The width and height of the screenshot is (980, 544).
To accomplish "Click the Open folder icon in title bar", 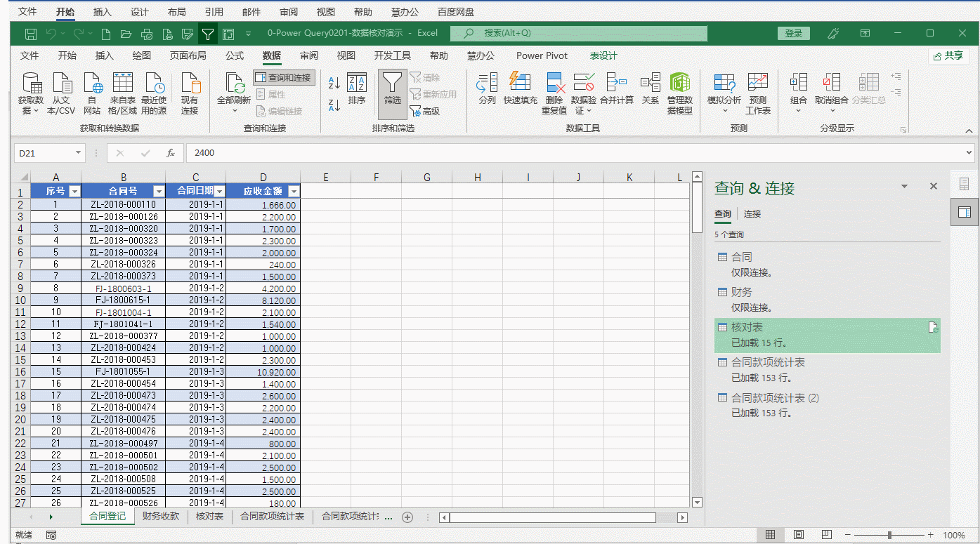I will 126,34.
